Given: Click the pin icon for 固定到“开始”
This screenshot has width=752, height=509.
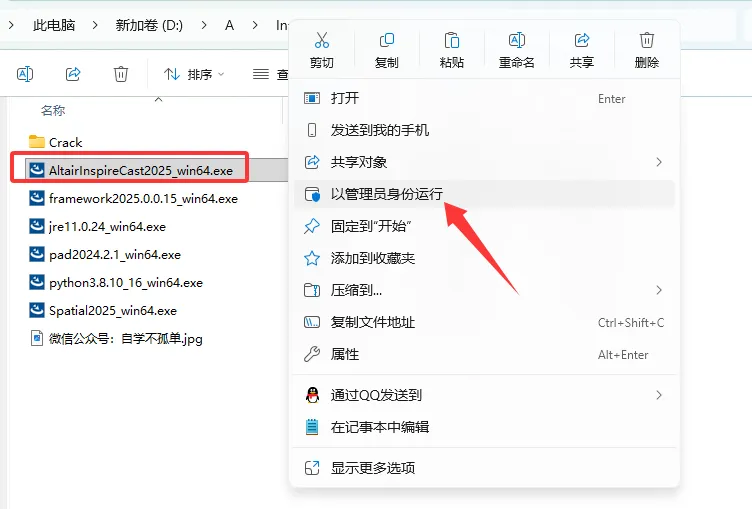Looking at the screenshot, I should coord(312,226).
